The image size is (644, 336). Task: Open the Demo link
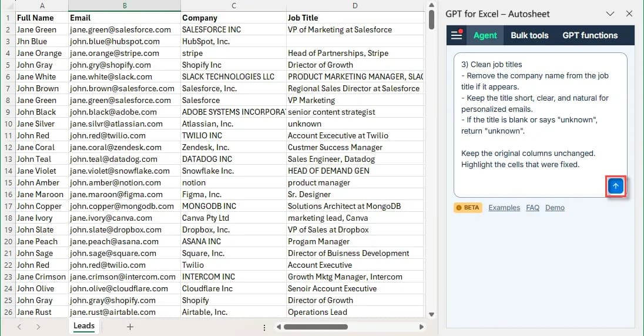555,208
